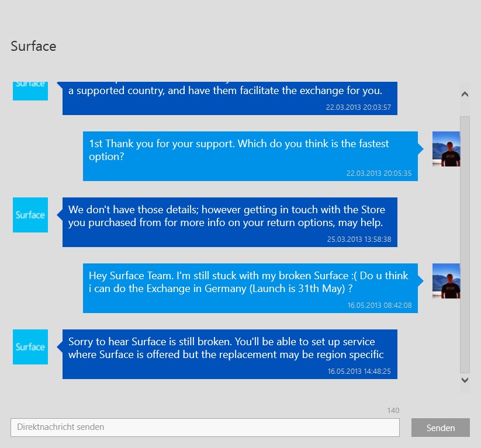Click the timestamp 16.05.2013 08:42:08
481x448 pixels.
click(x=379, y=305)
